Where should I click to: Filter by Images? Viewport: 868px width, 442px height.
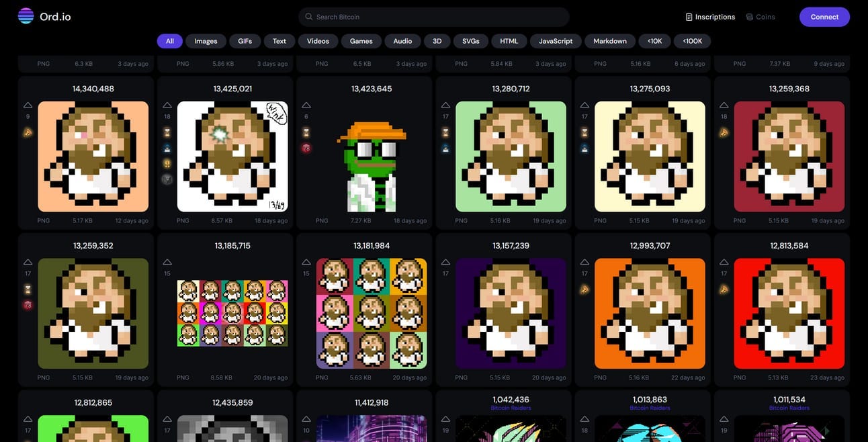206,41
